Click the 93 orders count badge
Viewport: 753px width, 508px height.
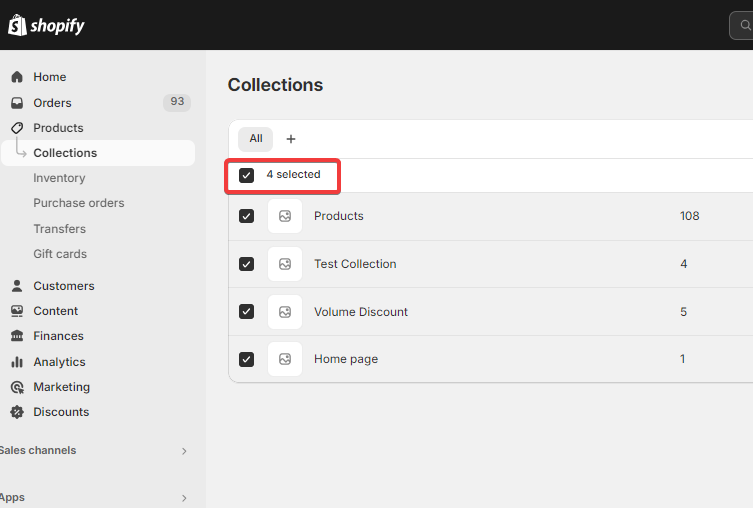pyautogui.click(x=177, y=102)
